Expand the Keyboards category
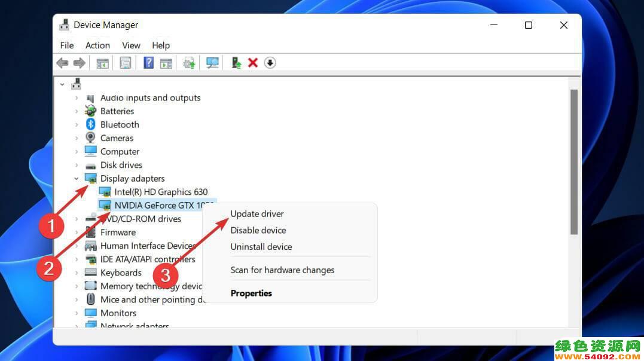The height and width of the screenshot is (361, 644). click(x=77, y=273)
